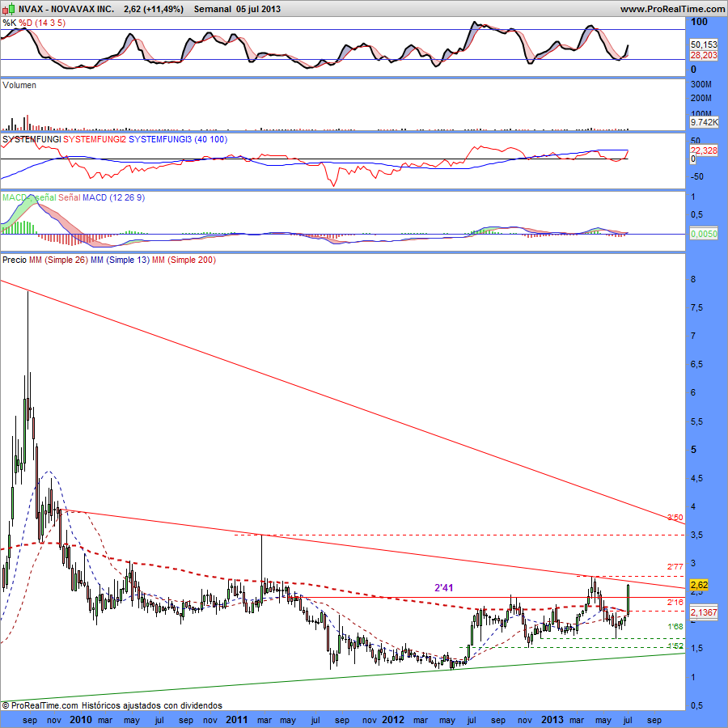Screen dimensions: 728x728
Task: Click the red Señal label
Action: (x=70, y=198)
